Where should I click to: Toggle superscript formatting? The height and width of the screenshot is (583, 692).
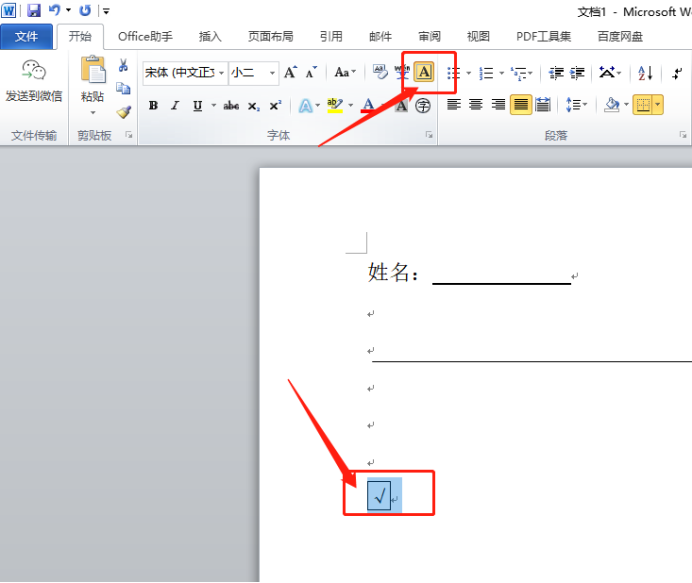pos(275,105)
